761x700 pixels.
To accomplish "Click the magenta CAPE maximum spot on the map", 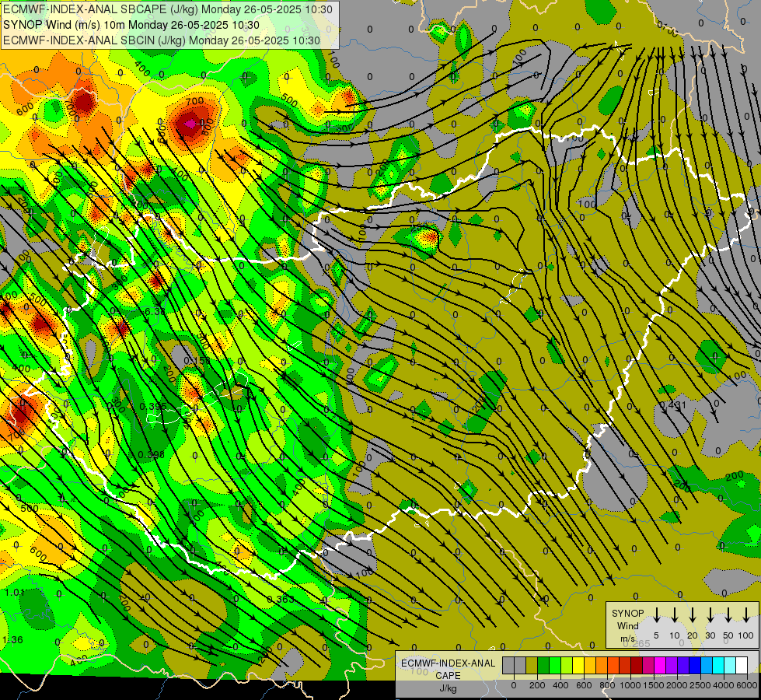I will tap(190, 124).
